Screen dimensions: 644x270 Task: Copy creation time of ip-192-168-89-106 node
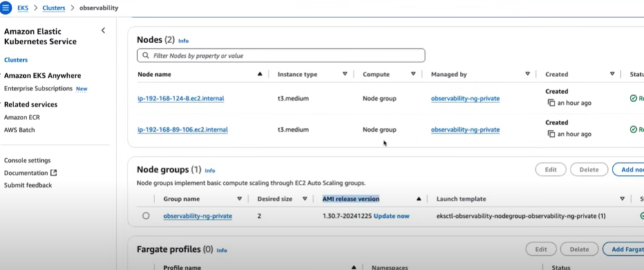tap(551, 134)
